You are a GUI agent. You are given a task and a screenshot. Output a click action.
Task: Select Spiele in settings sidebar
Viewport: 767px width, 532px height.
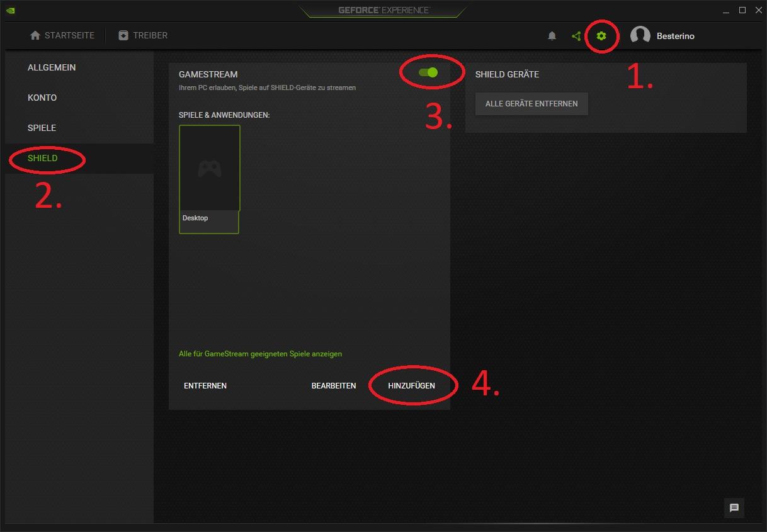tap(79, 128)
